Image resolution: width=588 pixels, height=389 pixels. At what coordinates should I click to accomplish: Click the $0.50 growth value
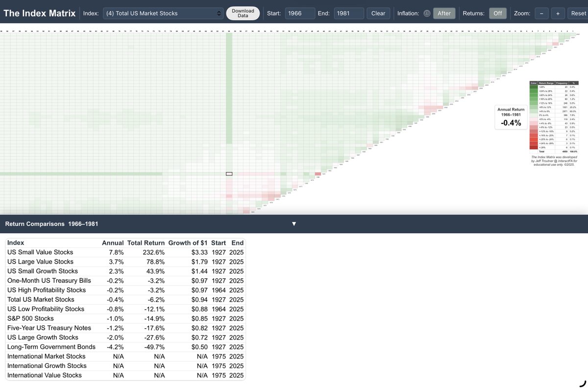coord(199,347)
